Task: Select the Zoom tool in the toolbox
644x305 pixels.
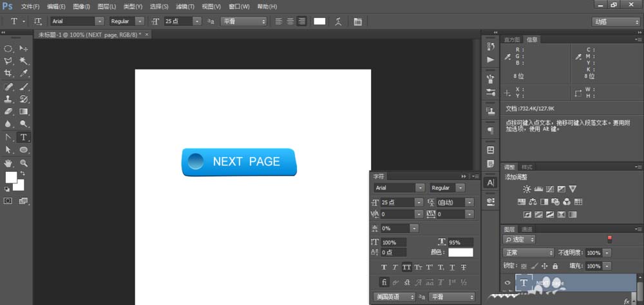Action: [24, 163]
